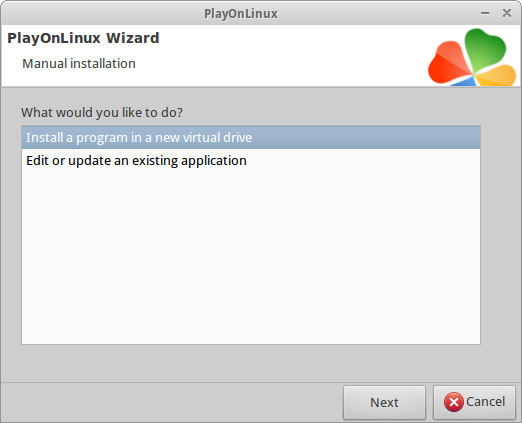Choose Edit or update an existing application

coord(251,161)
